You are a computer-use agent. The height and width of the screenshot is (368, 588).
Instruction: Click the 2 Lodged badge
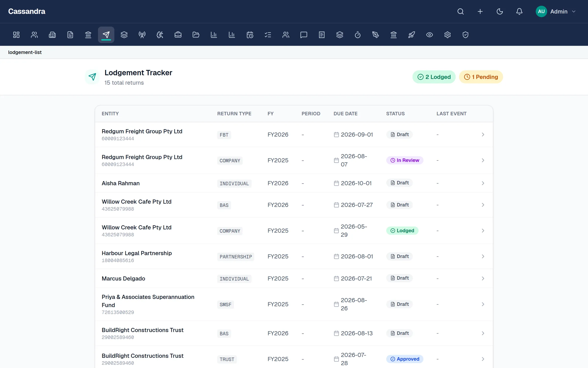click(x=434, y=77)
